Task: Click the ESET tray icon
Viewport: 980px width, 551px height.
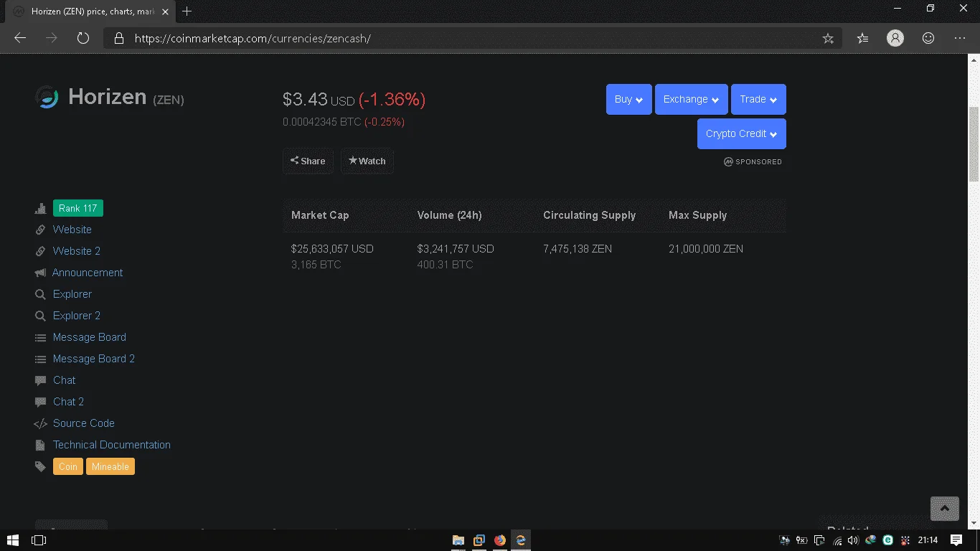Action: [887, 540]
